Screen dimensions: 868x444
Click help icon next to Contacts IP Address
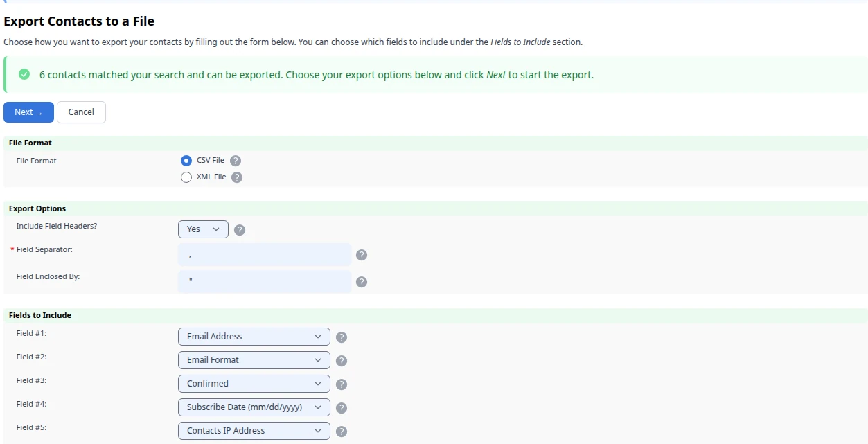(342, 432)
